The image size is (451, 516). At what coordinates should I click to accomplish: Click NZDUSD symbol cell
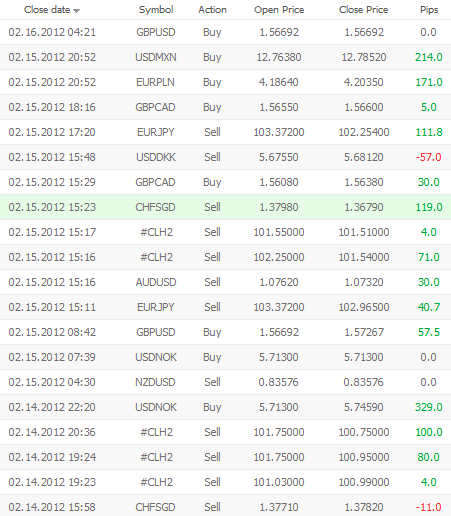point(155,382)
